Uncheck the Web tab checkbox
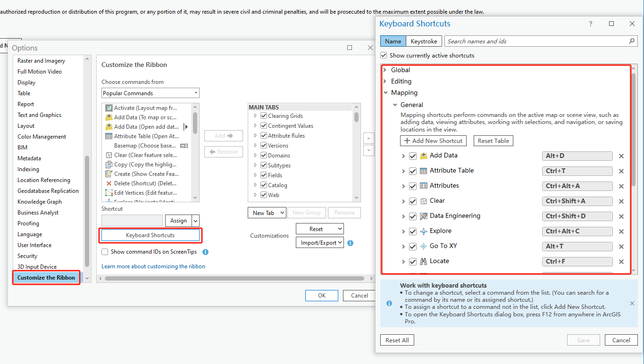The height and width of the screenshot is (364, 644). (264, 195)
